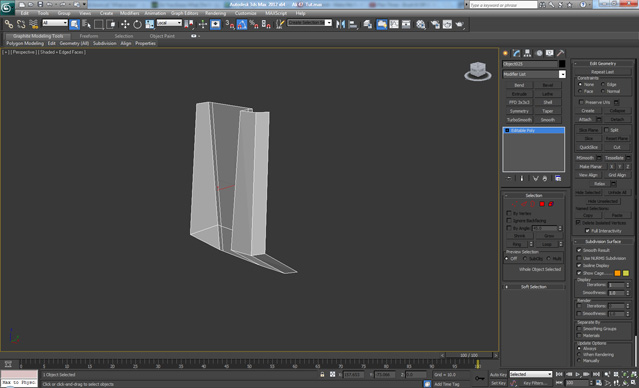Click the QuickSlice button

tap(588, 147)
